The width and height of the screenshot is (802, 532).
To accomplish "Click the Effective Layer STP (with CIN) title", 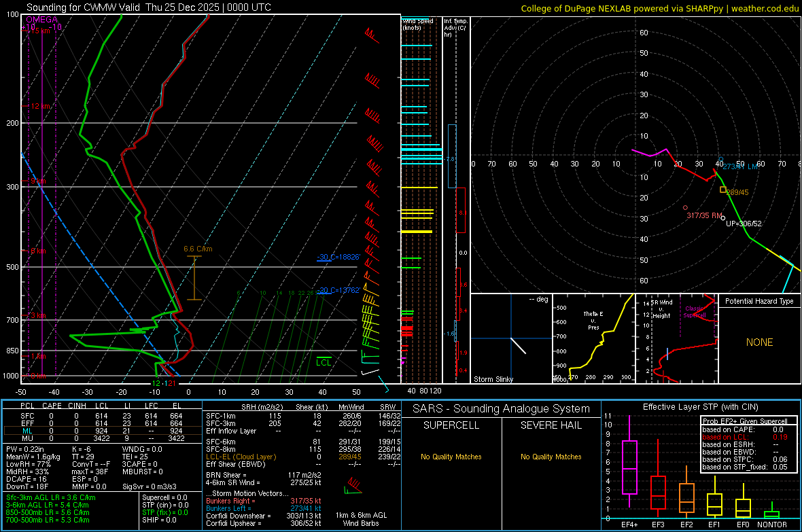I will 701,407.
